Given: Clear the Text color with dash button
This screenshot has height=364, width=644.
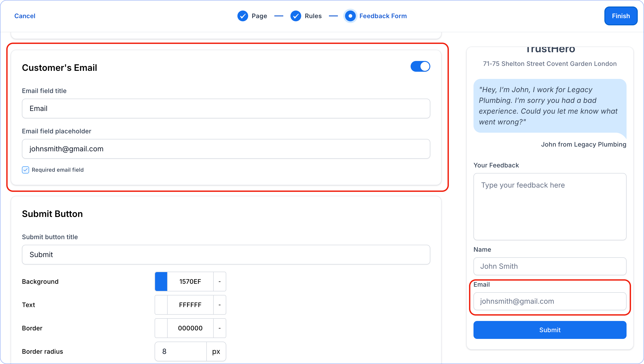Looking at the screenshot, I should [x=220, y=305].
